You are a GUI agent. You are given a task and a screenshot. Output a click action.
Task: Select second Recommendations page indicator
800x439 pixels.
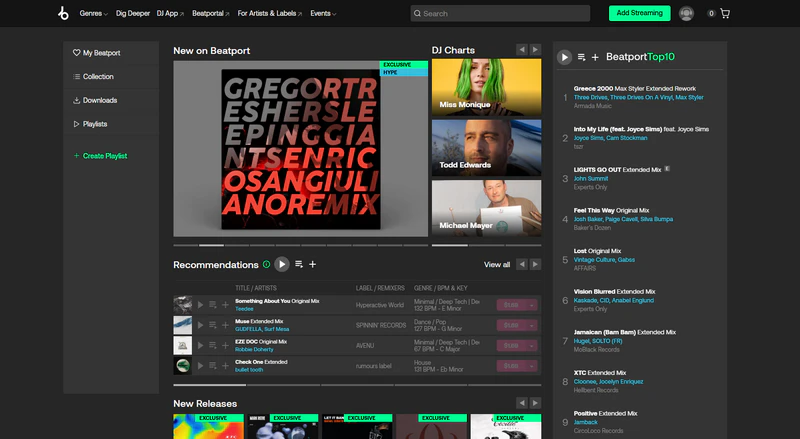coord(283,385)
